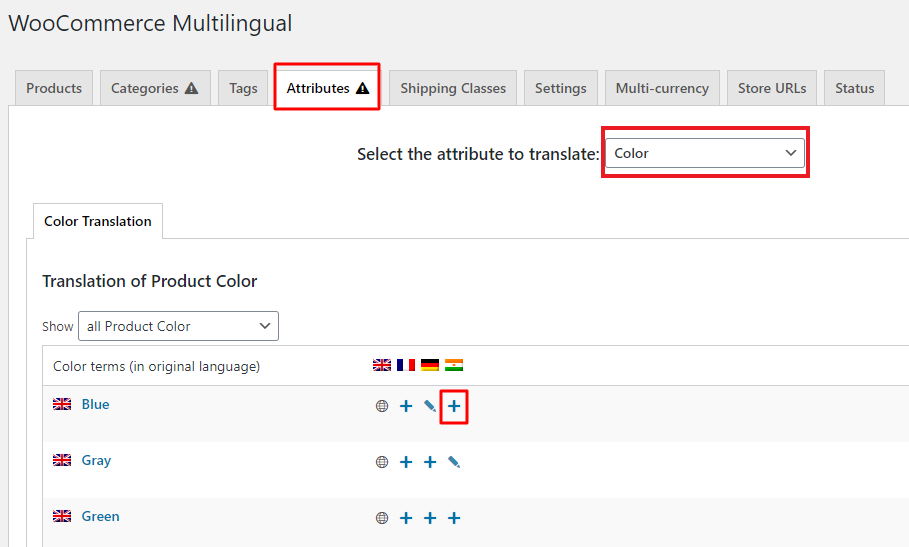This screenshot has height=547, width=909.
Task: Expand the 'all Product Color' filter dropdown
Action: point(178,326)
